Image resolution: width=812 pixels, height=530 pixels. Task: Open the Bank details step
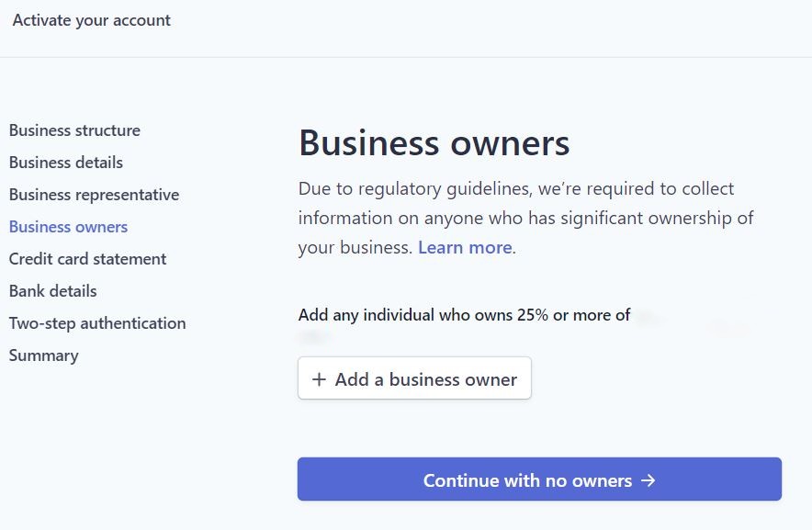(53, 291)
